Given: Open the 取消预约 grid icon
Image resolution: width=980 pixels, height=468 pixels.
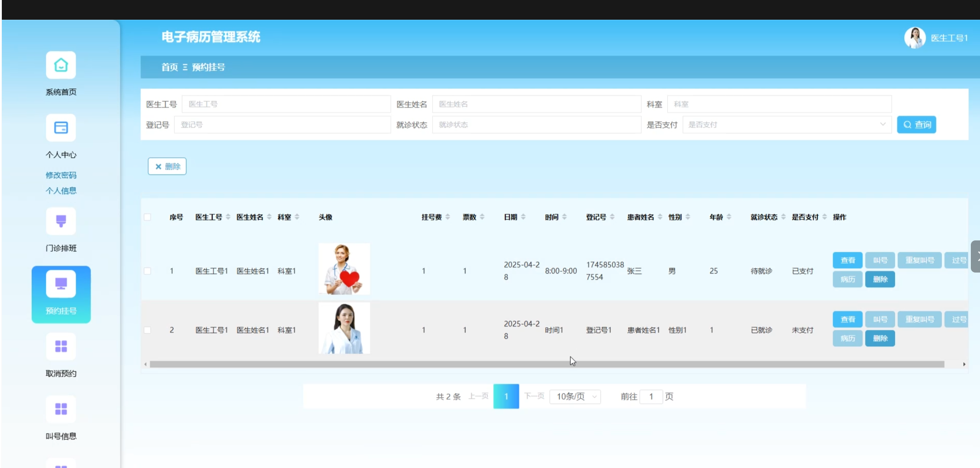Looking at the screenshot, I should [x=61, y=346].
